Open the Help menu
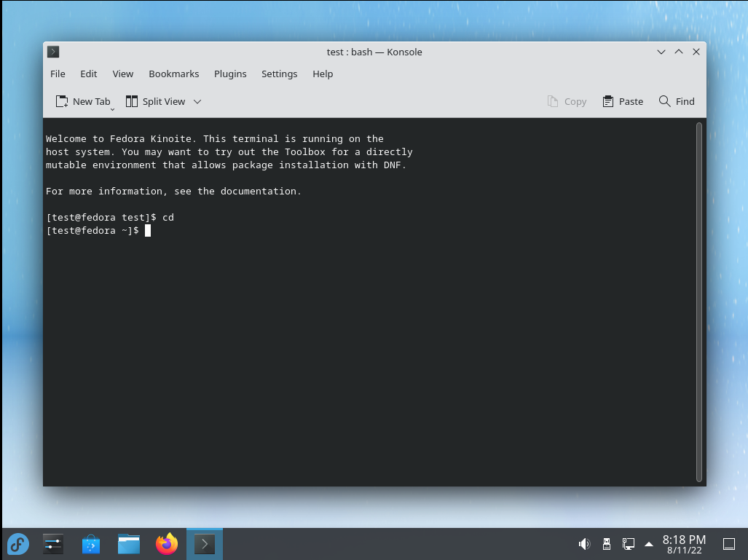 [323, 74]
